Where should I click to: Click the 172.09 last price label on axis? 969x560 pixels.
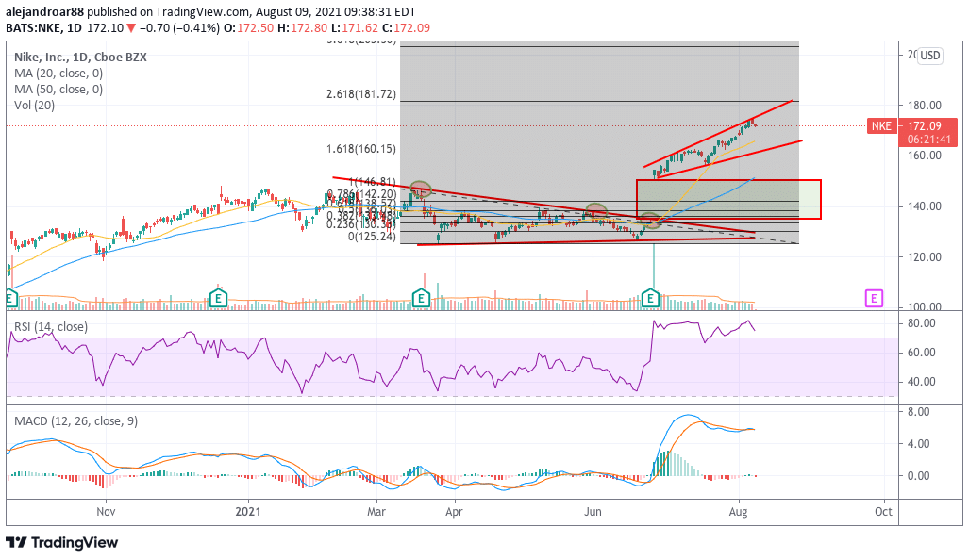(924, 126)
